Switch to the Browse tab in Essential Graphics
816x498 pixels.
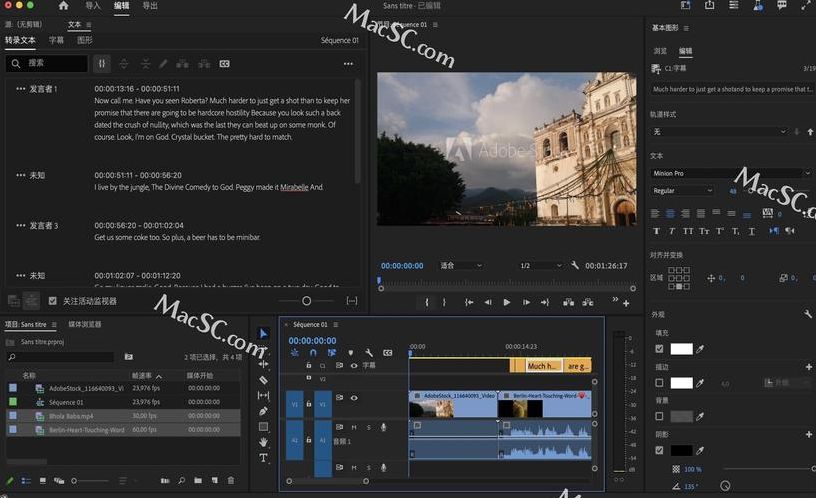pos(660,51)
